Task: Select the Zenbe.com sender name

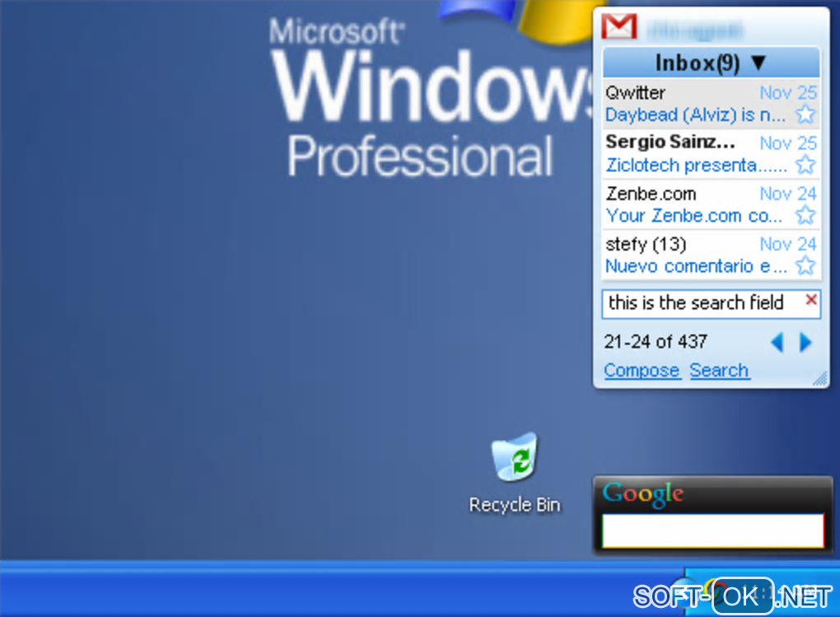Action: [651, 194]
